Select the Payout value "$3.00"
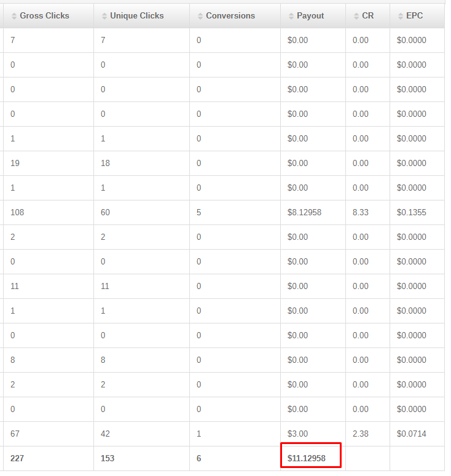The height and width of the screenshot is (476, 451). click(297, 434)
